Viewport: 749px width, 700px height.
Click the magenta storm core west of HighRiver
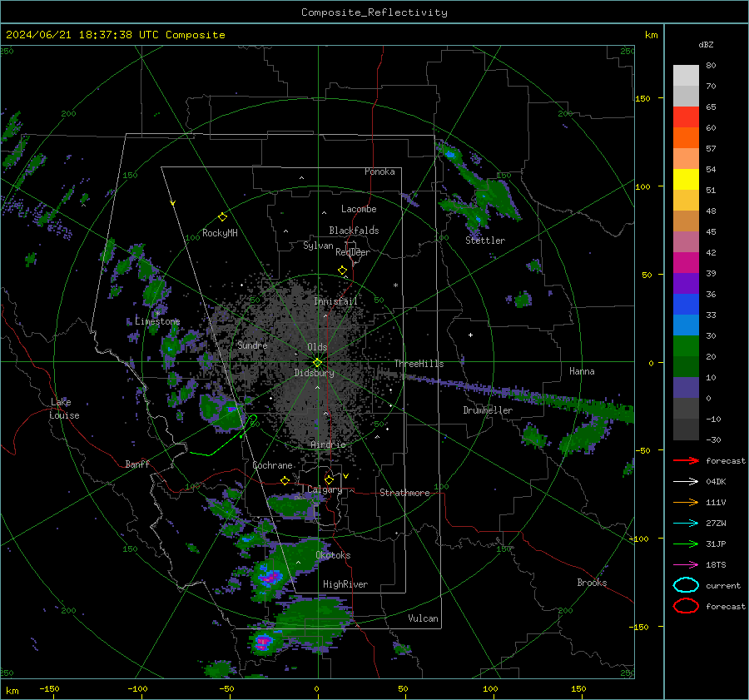click(x=270, y=578)
